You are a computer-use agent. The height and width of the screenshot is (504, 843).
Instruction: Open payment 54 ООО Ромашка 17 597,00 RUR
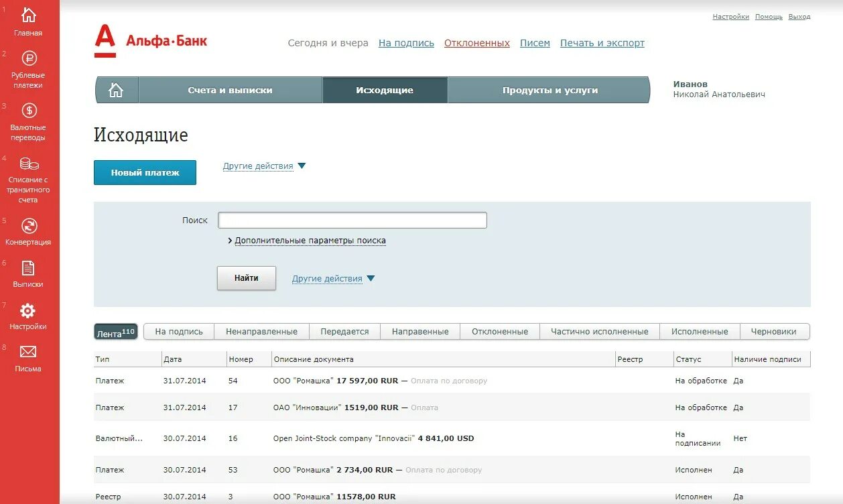click(x=452, y=381)
